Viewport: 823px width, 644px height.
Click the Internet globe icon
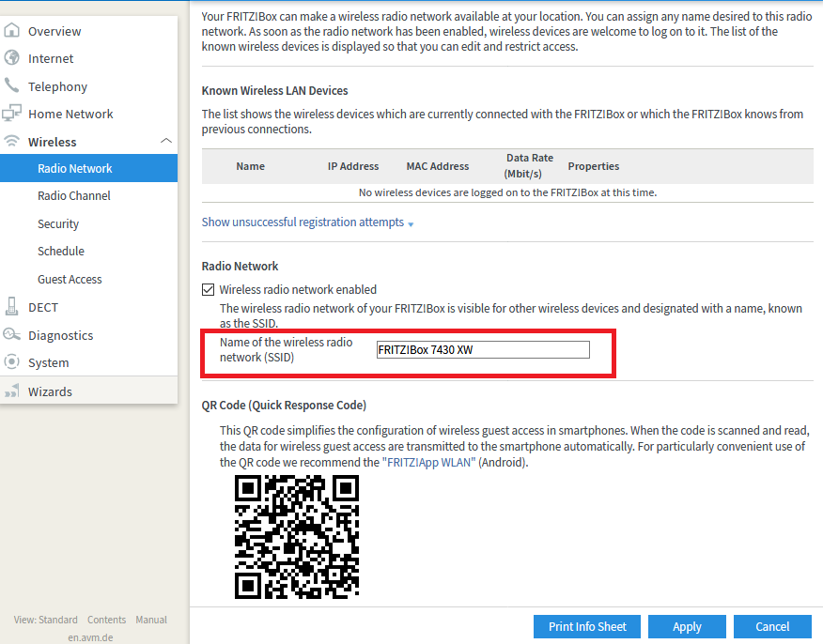(11, 57)
